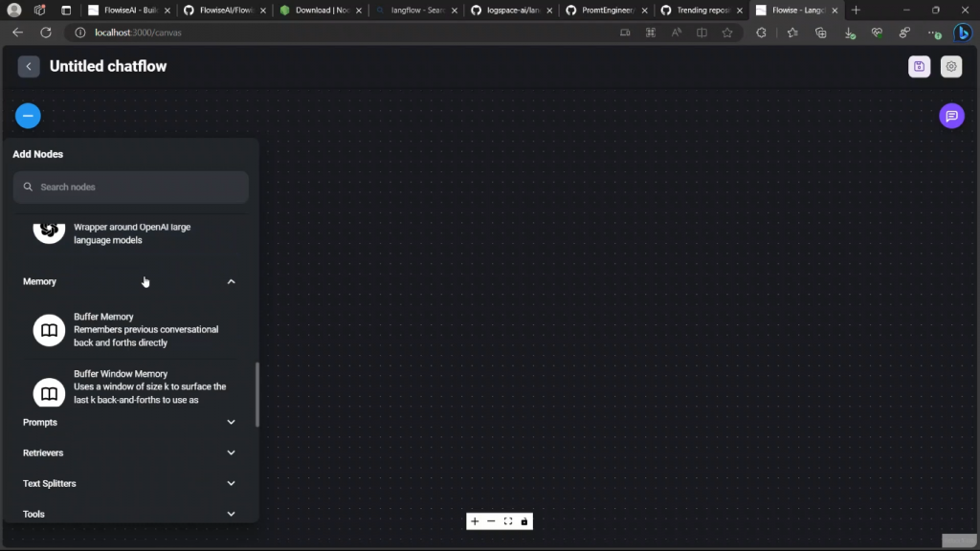Open browser collections icon
The width and height of the screenshot is (980, 551).
coord(820,33)
